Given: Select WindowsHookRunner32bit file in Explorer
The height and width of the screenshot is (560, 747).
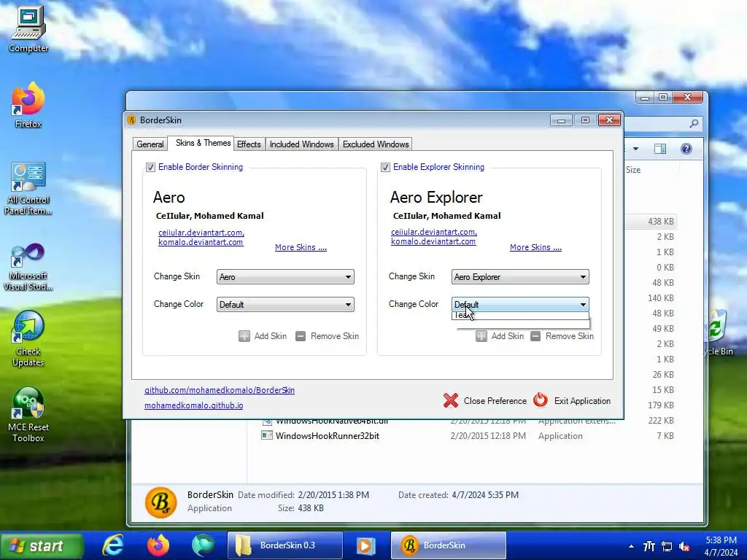Looking at the screenshot, I should (328, 436).
